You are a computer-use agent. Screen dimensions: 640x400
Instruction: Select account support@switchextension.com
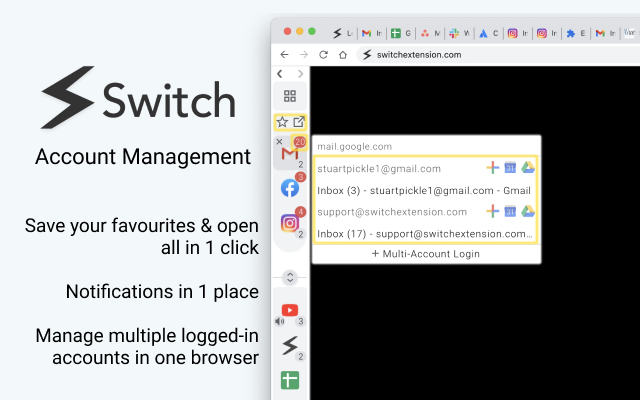(392, 212)
